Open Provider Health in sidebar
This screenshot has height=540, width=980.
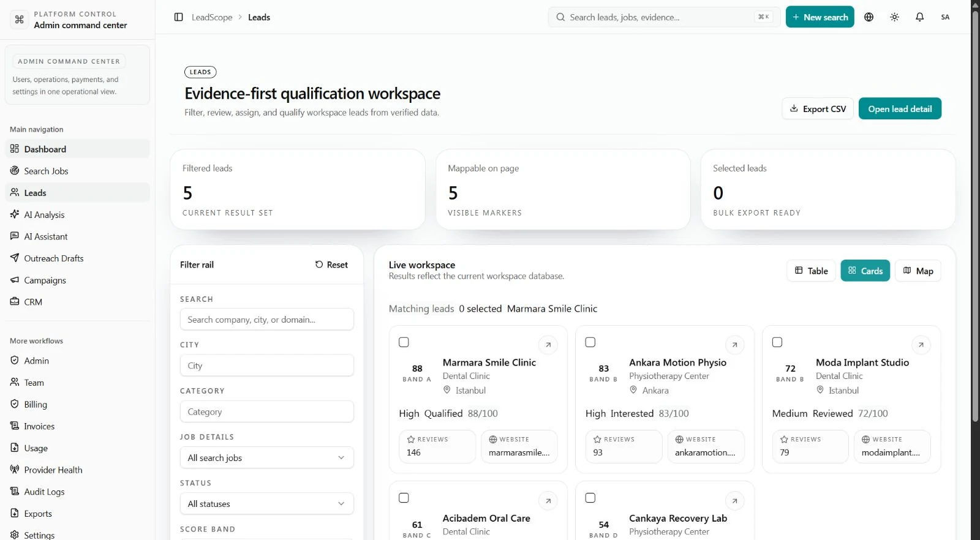click(77, 470)
